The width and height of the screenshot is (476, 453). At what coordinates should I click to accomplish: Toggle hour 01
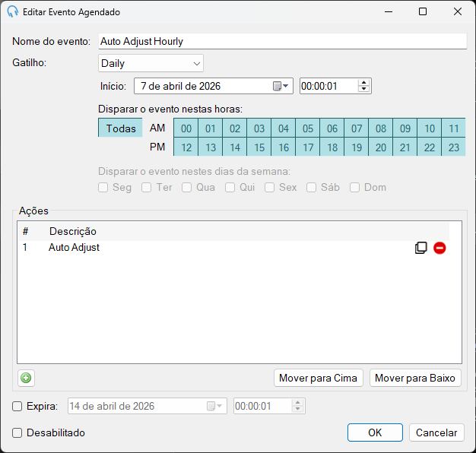click(211, 128)
